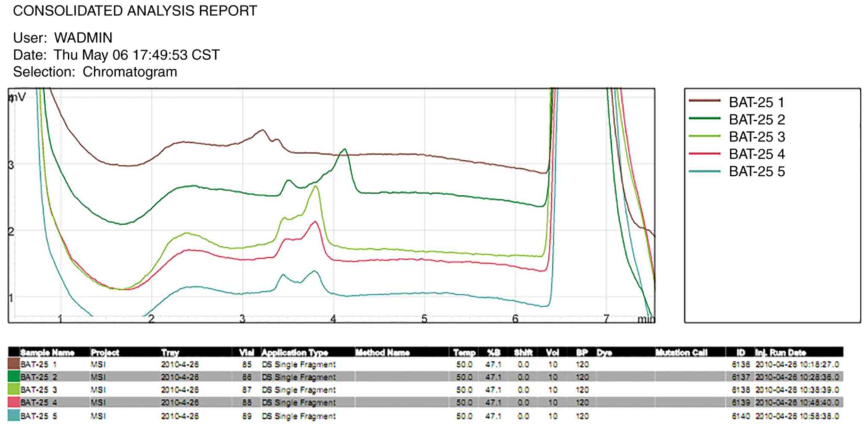Screen dimensions: 868x429
Task: Click the Vial column header
Action: pos(246,353)
